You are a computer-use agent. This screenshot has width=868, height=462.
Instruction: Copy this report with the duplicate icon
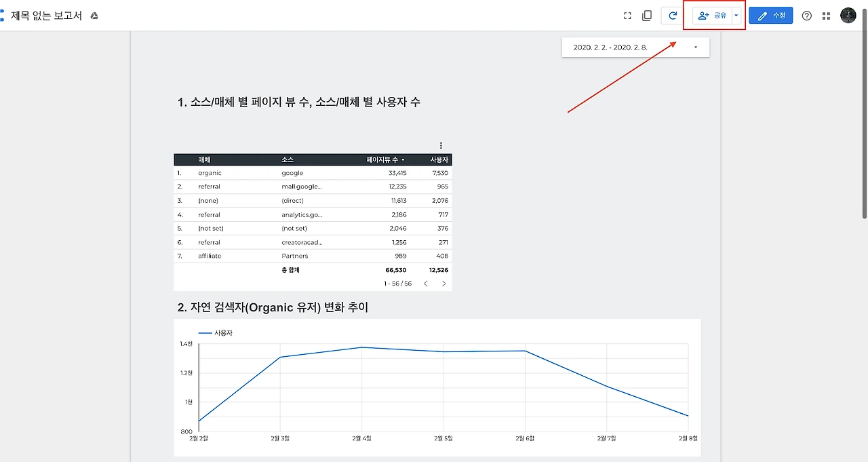(x=647, y=16)
